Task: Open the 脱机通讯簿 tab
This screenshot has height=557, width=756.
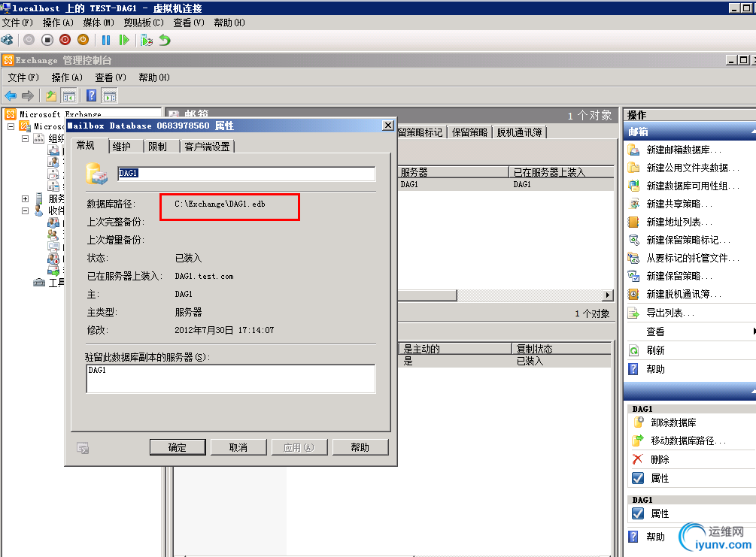Action: click(x=519, y=132)
